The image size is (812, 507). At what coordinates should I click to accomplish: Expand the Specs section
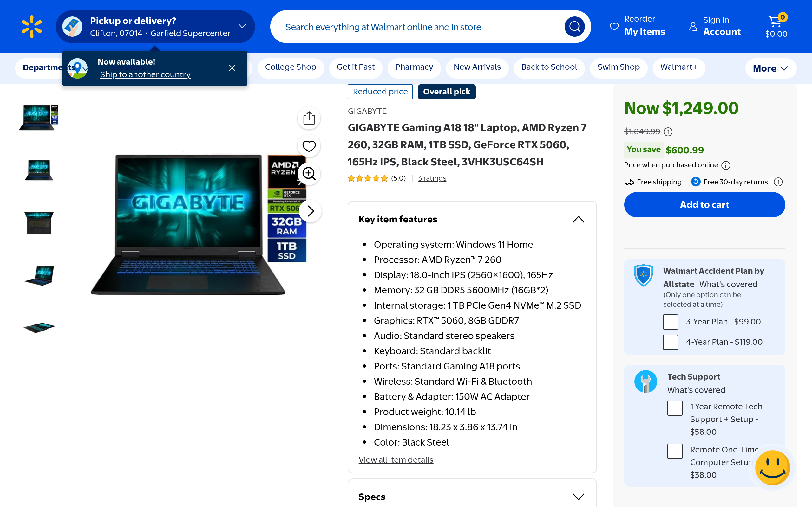[x=579, y=497]
